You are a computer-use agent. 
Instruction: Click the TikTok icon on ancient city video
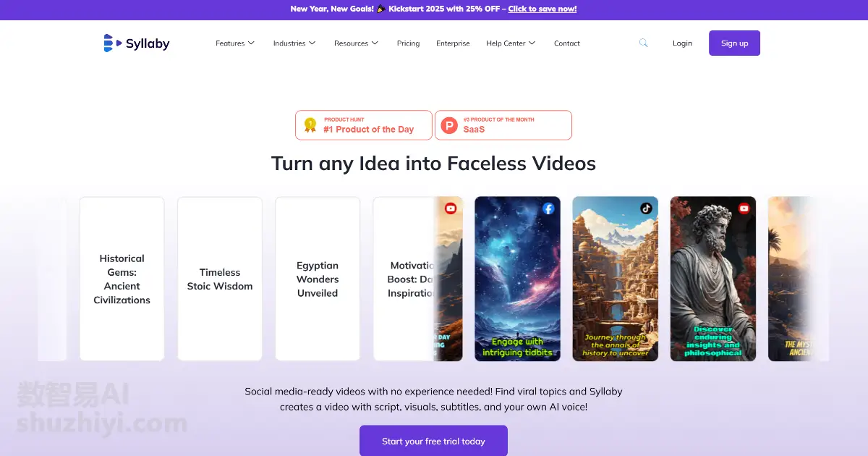coord(646,208)
